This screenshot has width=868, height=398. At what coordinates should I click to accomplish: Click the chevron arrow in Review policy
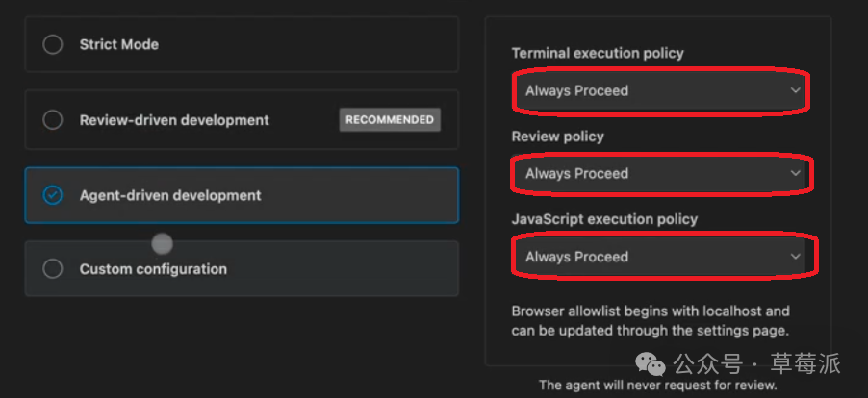click(795, 174)
